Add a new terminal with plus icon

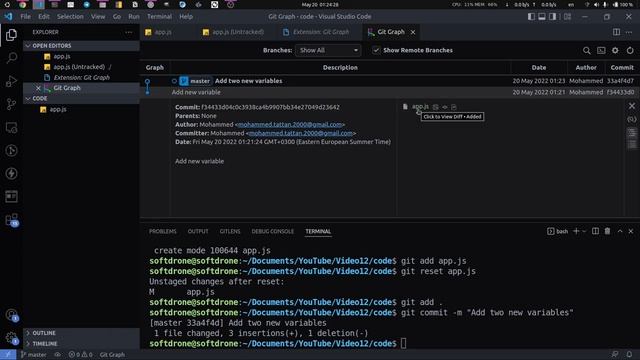pos(576,231)
